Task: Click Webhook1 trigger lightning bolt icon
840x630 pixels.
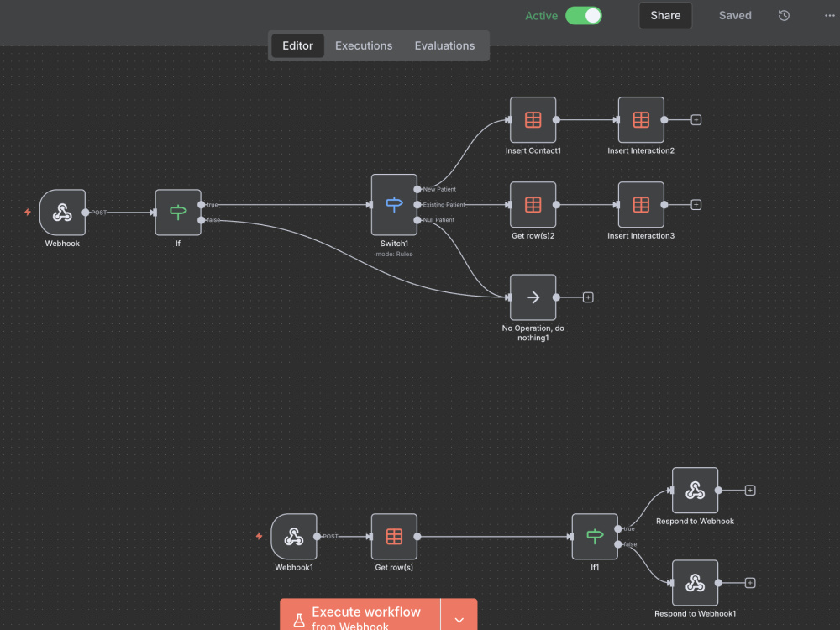Action: [x=260, y=536]
